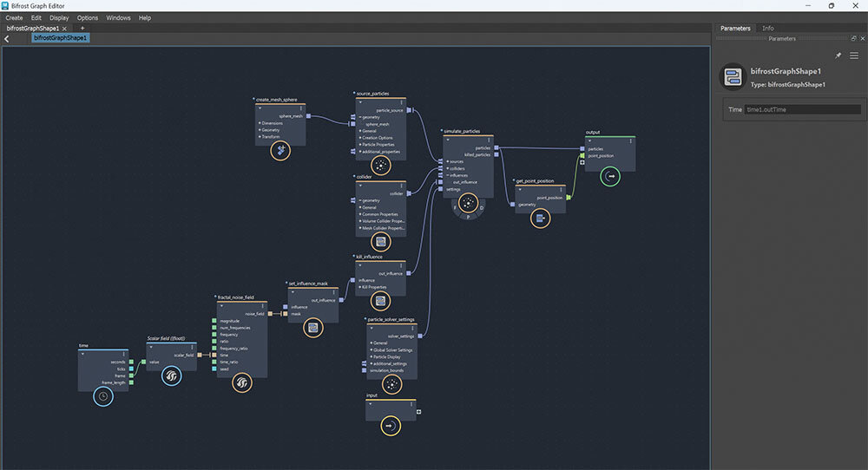Click the bifrostGraphShape1 breadcrumb button

(61, 38)
